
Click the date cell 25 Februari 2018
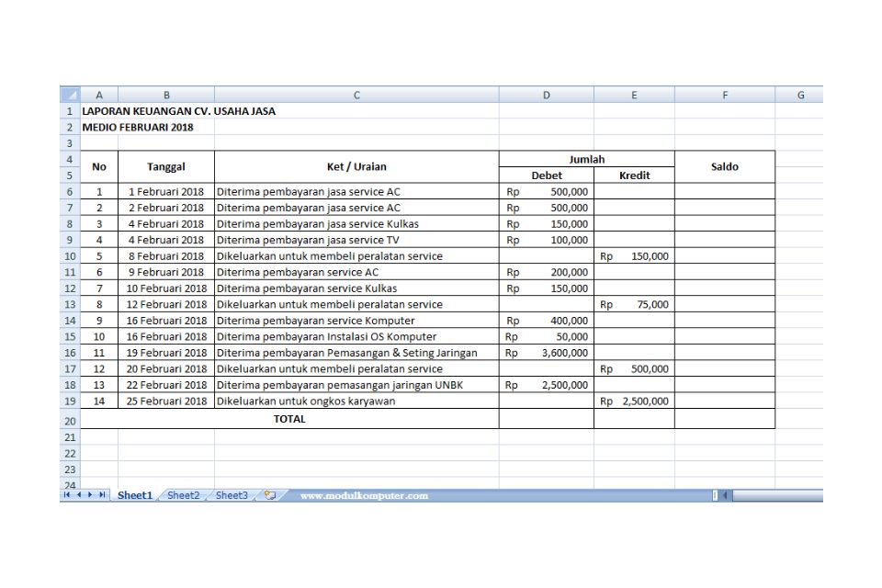(166, 401)
